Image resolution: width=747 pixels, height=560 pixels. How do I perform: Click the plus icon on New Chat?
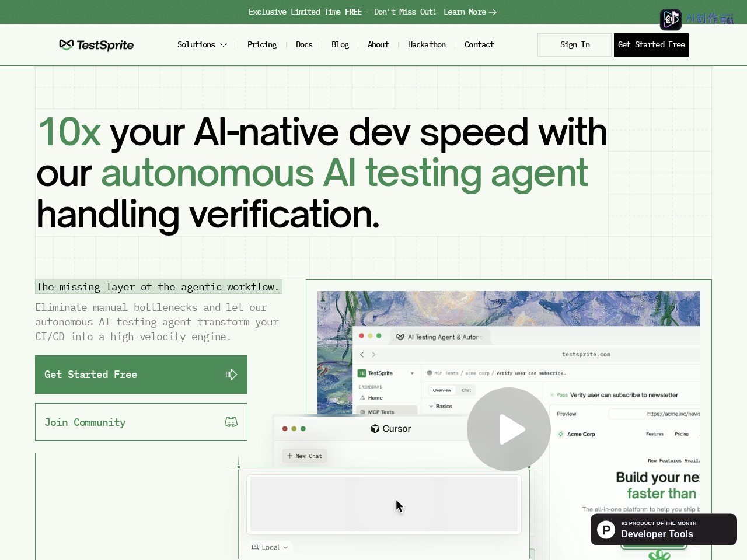290,456
